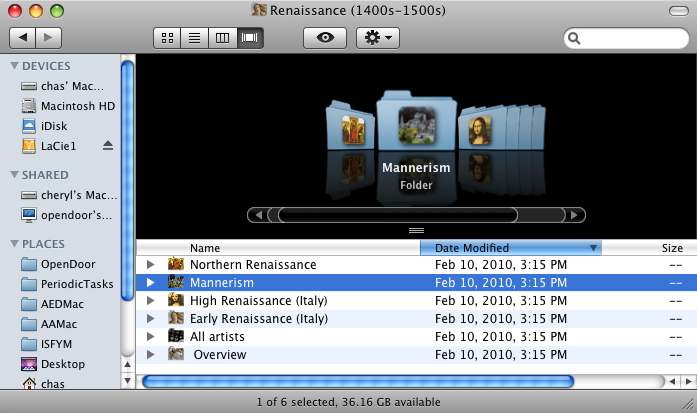The height and width of the screenshot is (413, 697).
Task: Click Cover Flow right scroll arrow
Action: [x=574, y=215]
